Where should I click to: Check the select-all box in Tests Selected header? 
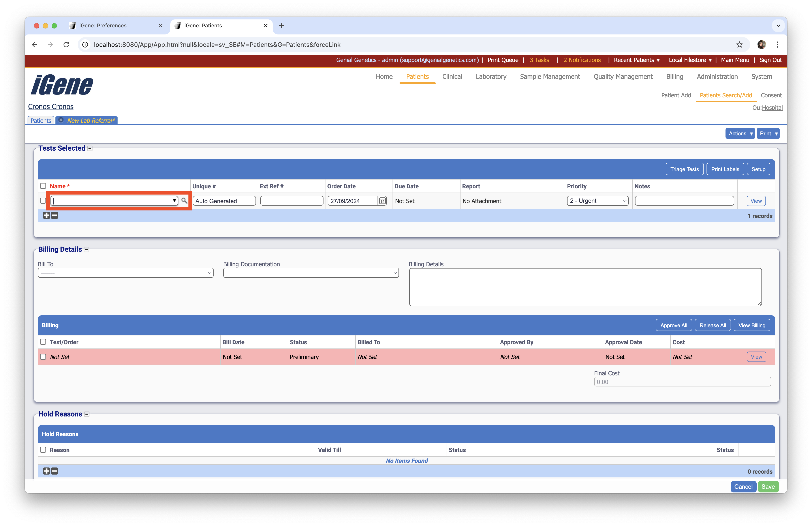pyautogui.click(x=43, y=186)
